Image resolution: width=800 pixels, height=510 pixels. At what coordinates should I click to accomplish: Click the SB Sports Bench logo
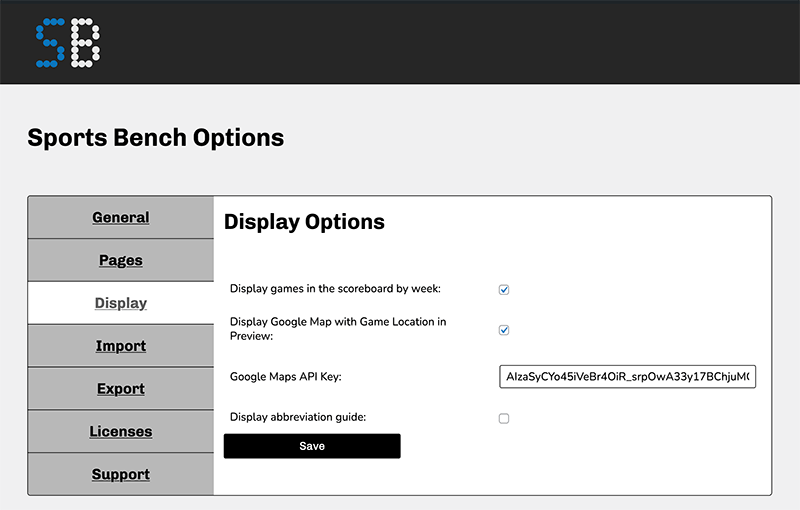coord(68,43)
